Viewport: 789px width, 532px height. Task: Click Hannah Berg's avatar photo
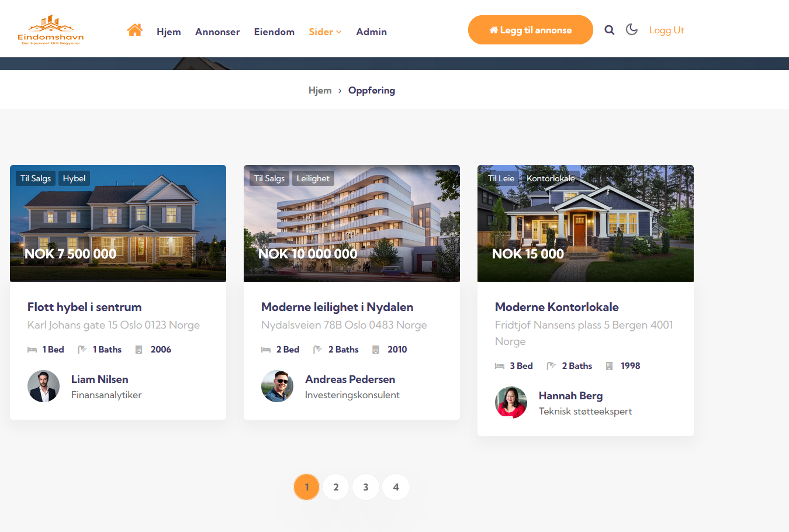(511, 403)
